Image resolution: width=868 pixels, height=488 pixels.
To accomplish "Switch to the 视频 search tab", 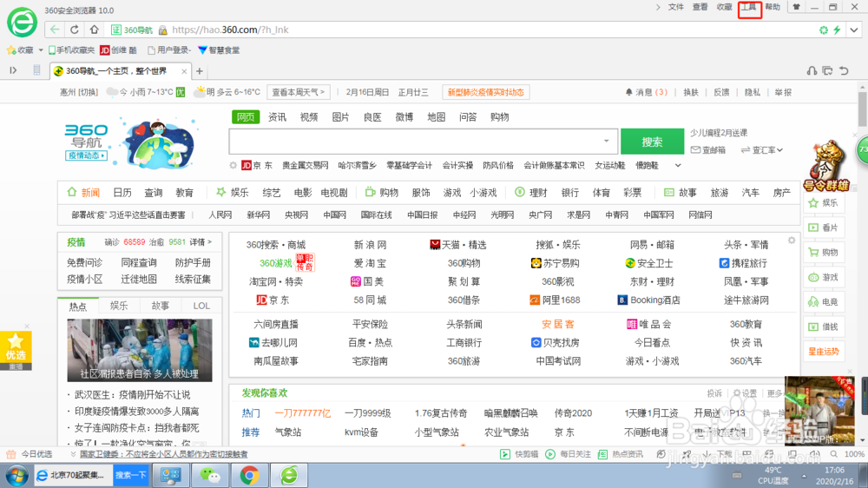I will (x=309, y=117).
